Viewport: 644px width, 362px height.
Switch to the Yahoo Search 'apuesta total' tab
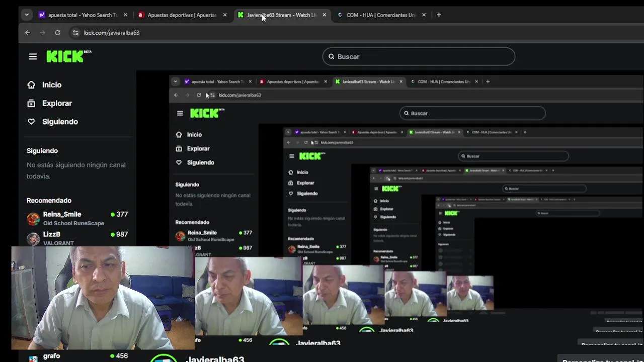click(83, 15)
